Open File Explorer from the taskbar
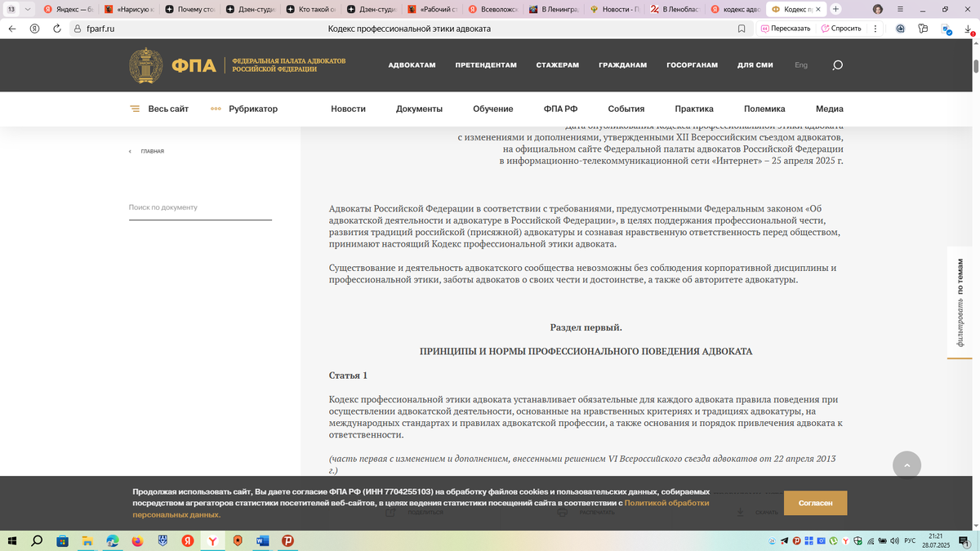This screenshot has height=551, width=980. click(87, 540)
